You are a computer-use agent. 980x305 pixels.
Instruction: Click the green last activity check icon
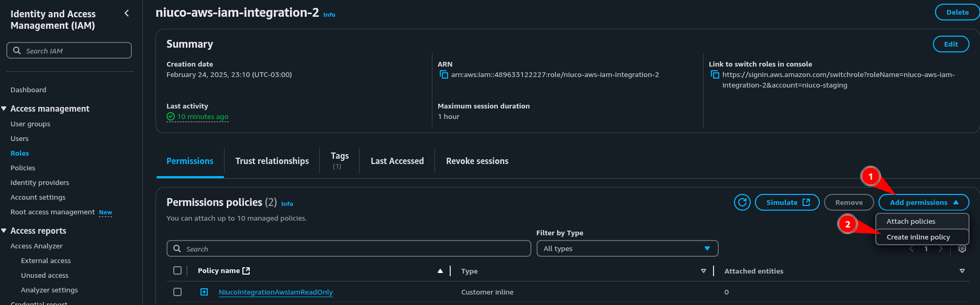point(171,116)
